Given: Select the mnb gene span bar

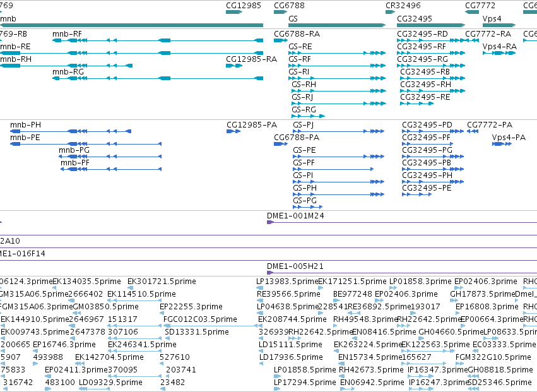Looking at the screenshot, I should tap(131, 25).
